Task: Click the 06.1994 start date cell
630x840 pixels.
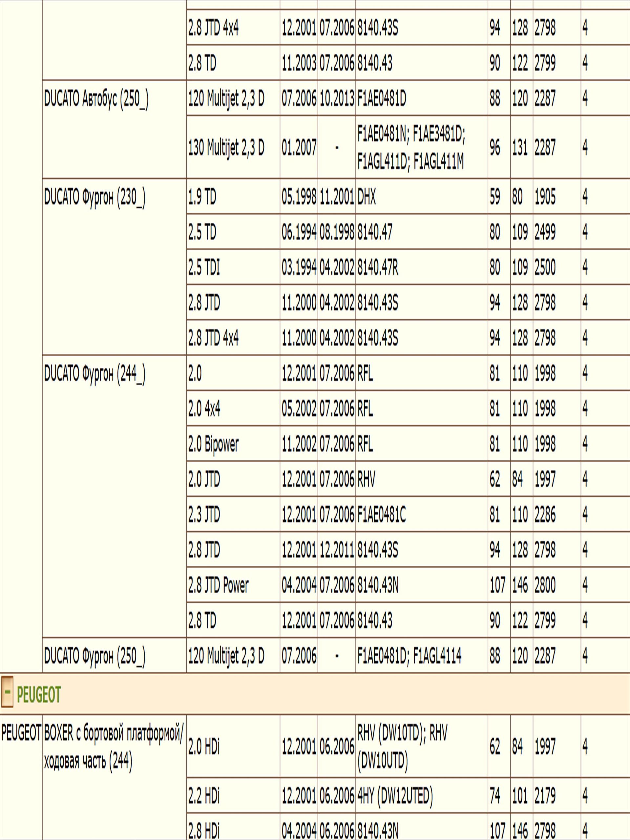Action: click(299, 232)
